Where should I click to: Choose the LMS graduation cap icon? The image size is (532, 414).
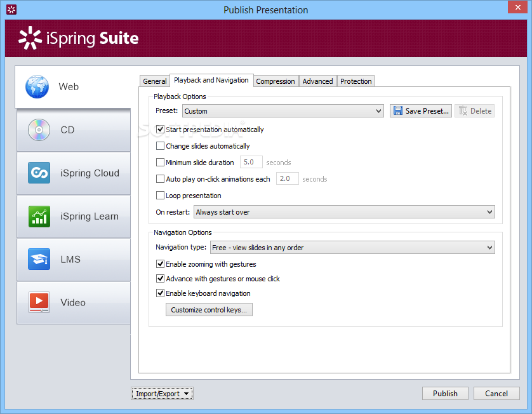(39, 259)
